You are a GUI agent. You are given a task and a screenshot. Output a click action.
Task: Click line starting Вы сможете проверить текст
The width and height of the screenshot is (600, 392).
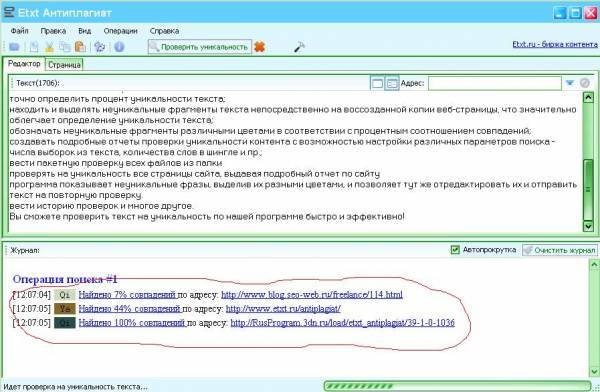(207, 217)
